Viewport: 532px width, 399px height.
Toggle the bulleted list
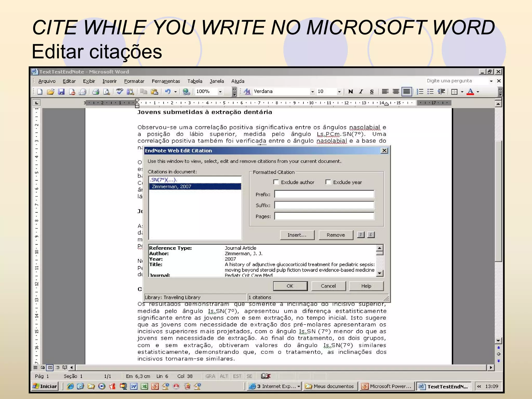430,92
